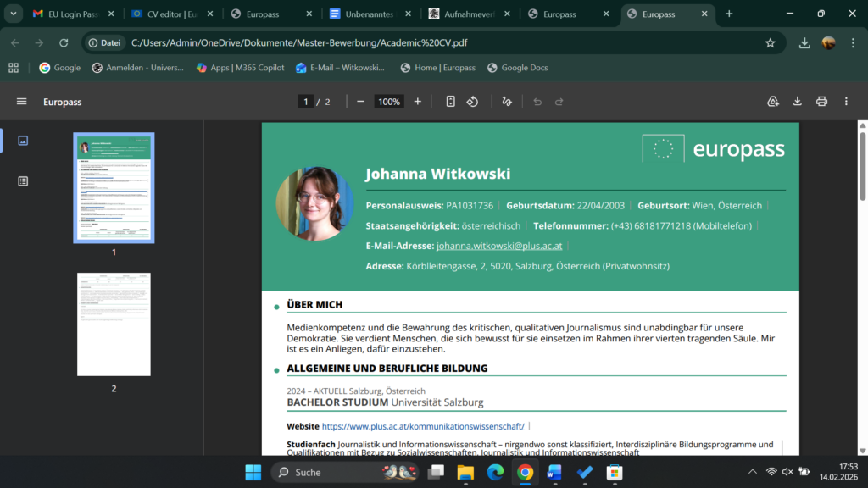Print the Europass CV document
868x488 pixels.
click(821, 102)
